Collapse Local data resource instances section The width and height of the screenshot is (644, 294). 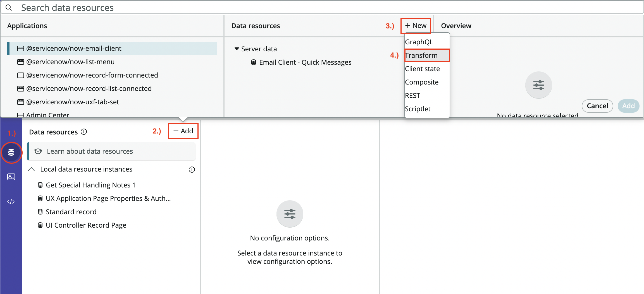tap(32, 169)
